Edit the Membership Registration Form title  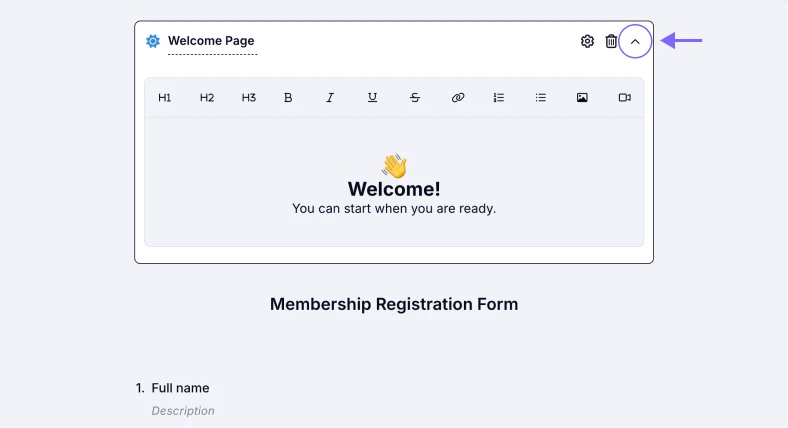pos(394,304)
